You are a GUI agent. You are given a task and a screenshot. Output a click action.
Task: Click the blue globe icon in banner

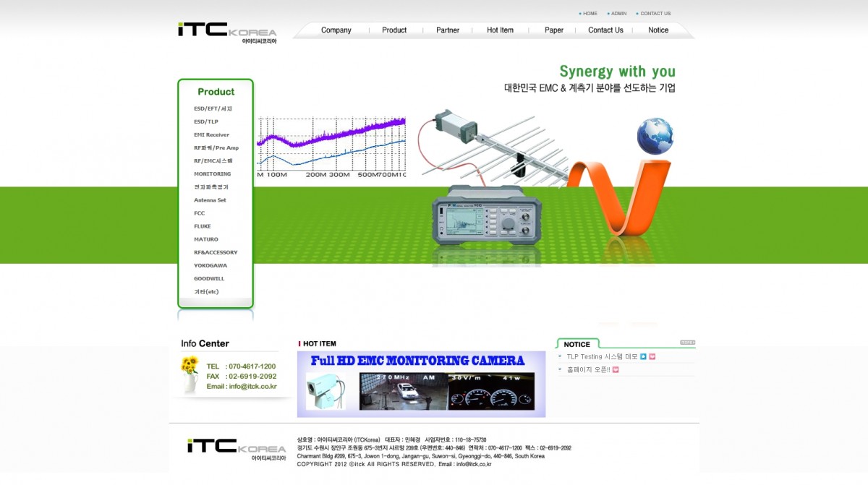point(655,136)
